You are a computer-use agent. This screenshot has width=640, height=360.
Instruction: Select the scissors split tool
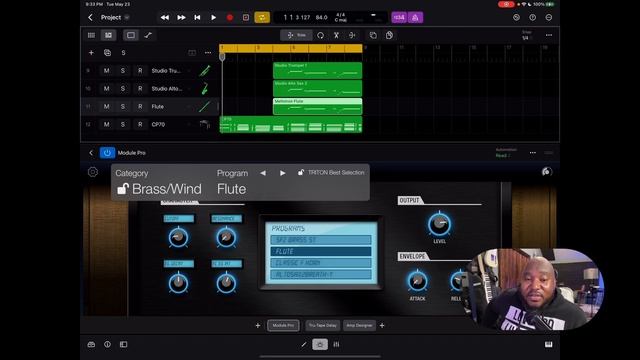336,36
